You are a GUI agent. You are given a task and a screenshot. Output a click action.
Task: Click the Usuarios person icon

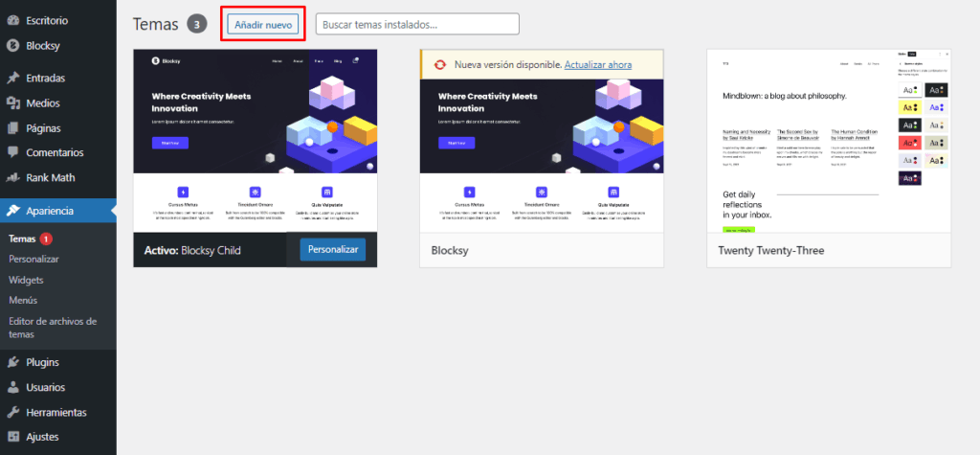(12, 387)
